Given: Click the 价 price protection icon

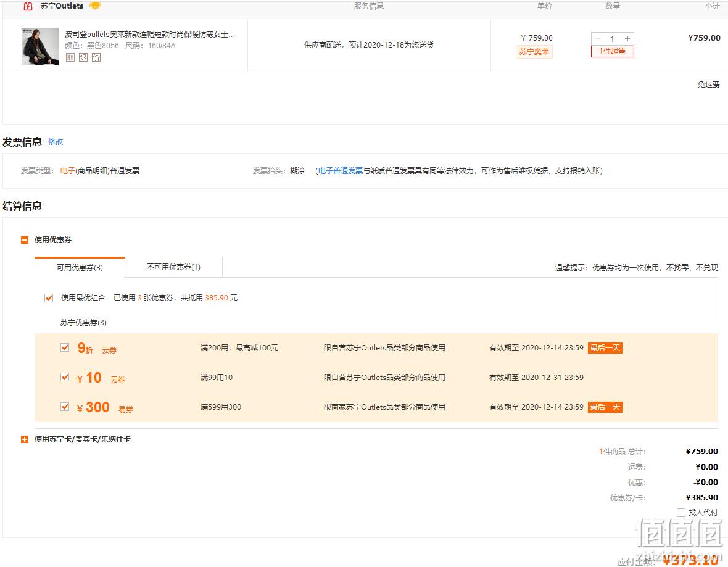Looking at the screenshot, I should tap(96, 57).
